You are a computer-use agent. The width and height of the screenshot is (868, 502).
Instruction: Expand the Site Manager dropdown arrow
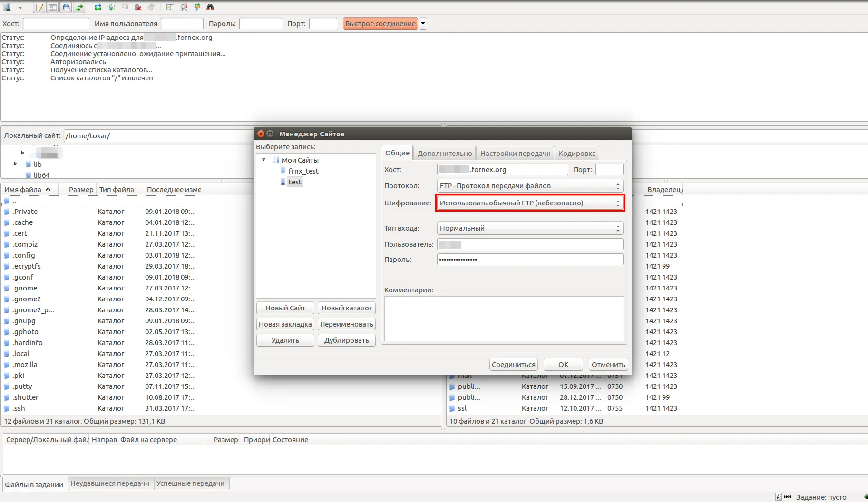20,7
